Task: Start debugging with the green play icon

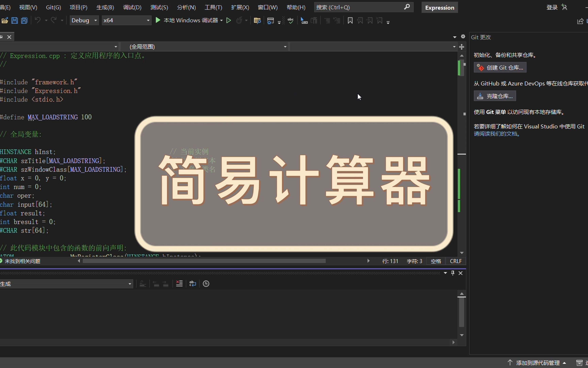Action: [158, 20]
